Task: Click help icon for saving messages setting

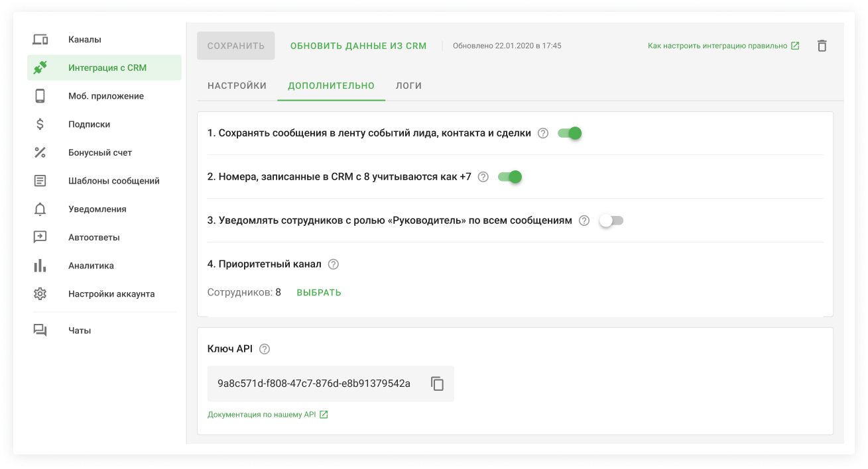Action: tap(543, 133)
